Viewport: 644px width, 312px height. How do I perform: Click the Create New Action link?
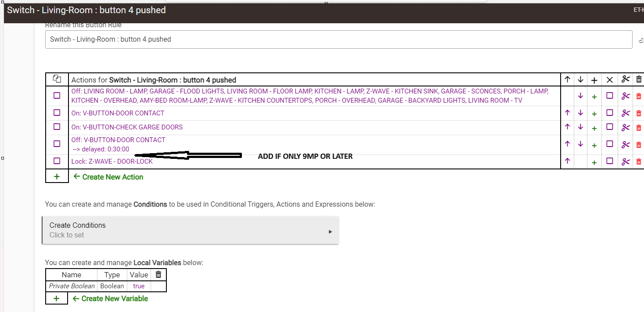tap(108, 177)
